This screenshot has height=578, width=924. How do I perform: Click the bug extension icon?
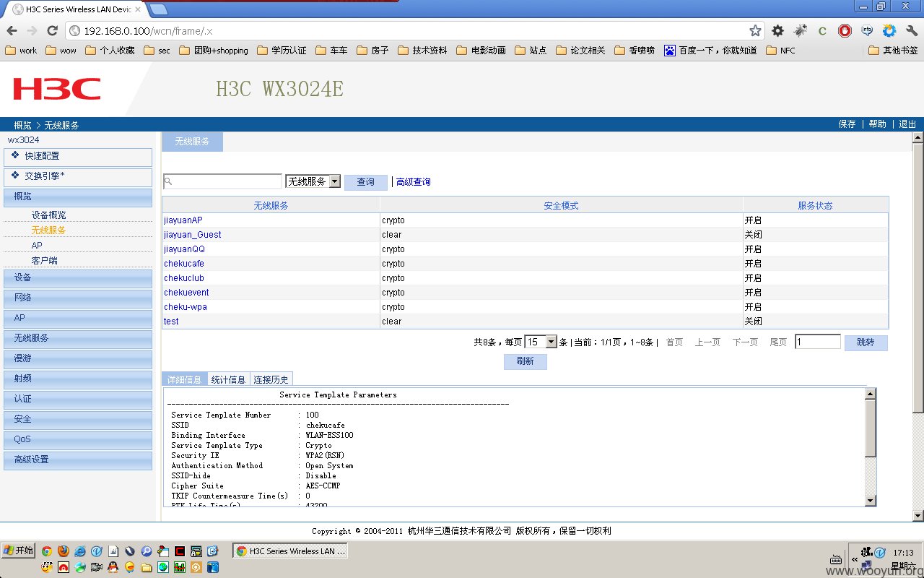pos(800,30)
